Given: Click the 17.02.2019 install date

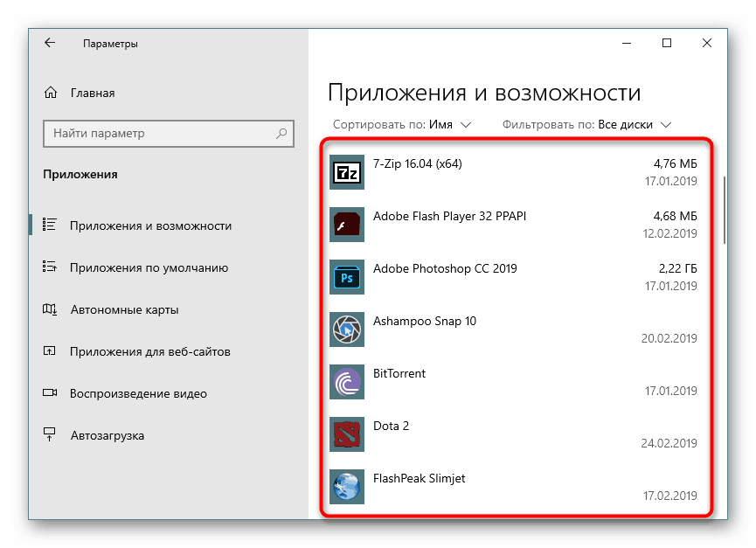Looking at the screenshot, I should [670, 496].
